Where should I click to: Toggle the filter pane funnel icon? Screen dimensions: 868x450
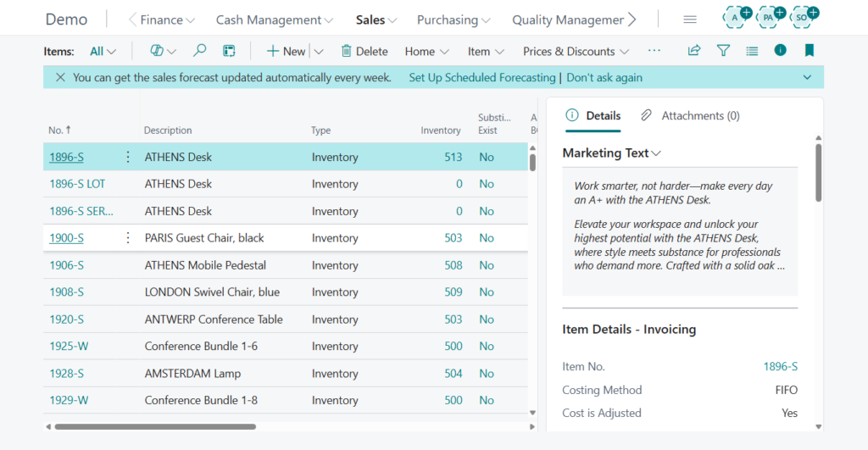pos(723,51)
